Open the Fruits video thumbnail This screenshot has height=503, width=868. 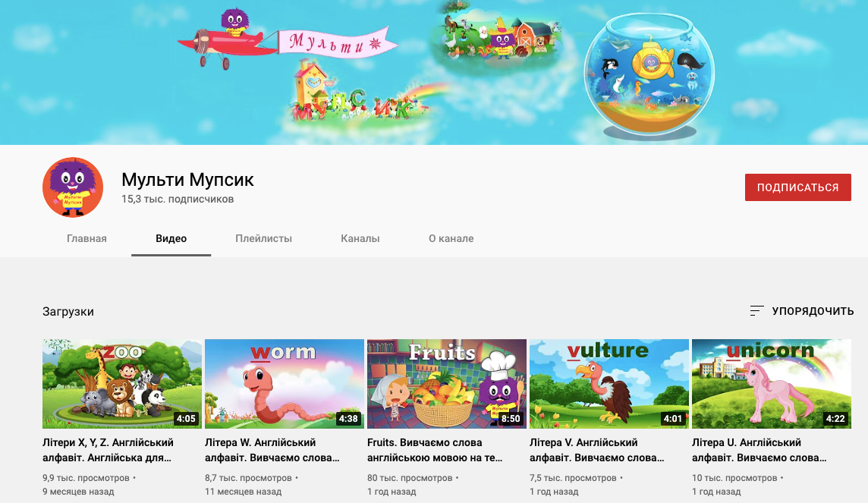447,384
